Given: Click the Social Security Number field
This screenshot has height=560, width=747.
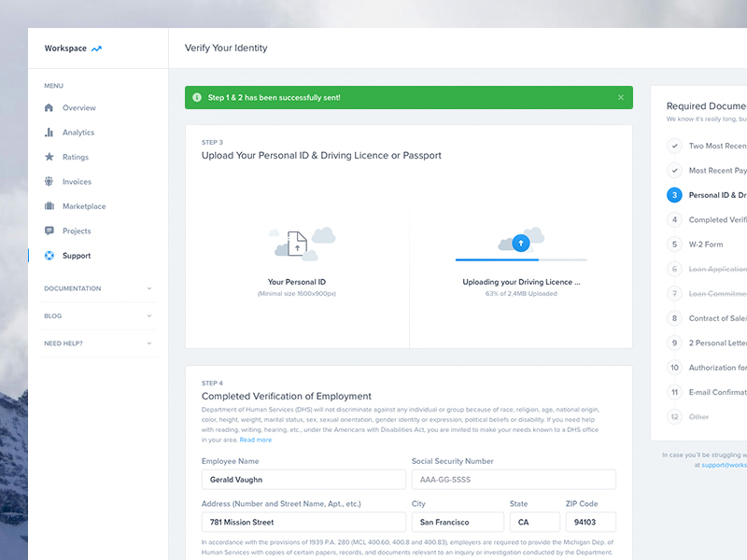Looking at the screenshot, I should pyautogui.click(x=514, y=480).
